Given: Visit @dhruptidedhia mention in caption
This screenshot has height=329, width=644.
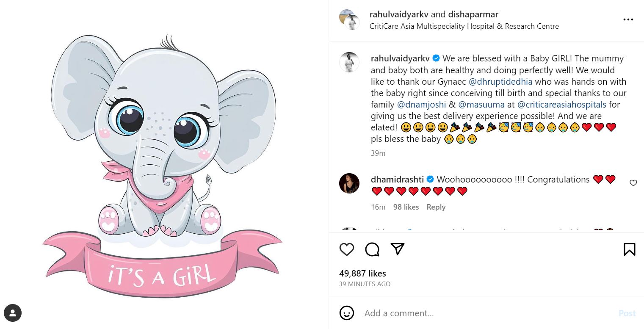Looking at the screenshot, I should coord(500,81).
